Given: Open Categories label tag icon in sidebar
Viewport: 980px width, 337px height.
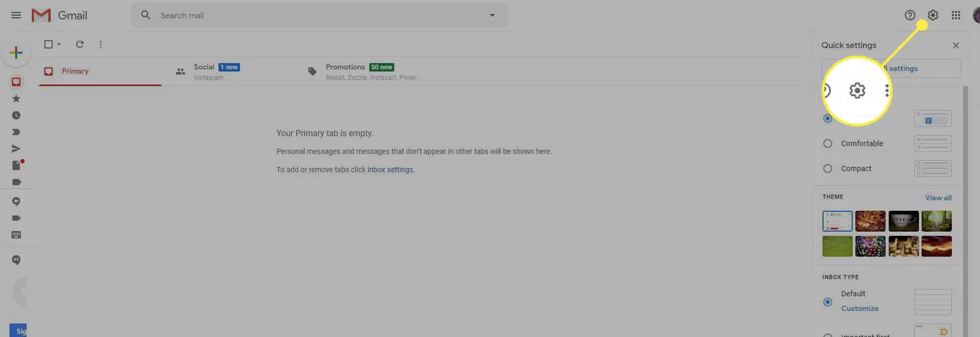Looking at the screenshot, I should [x=16, y=182].
